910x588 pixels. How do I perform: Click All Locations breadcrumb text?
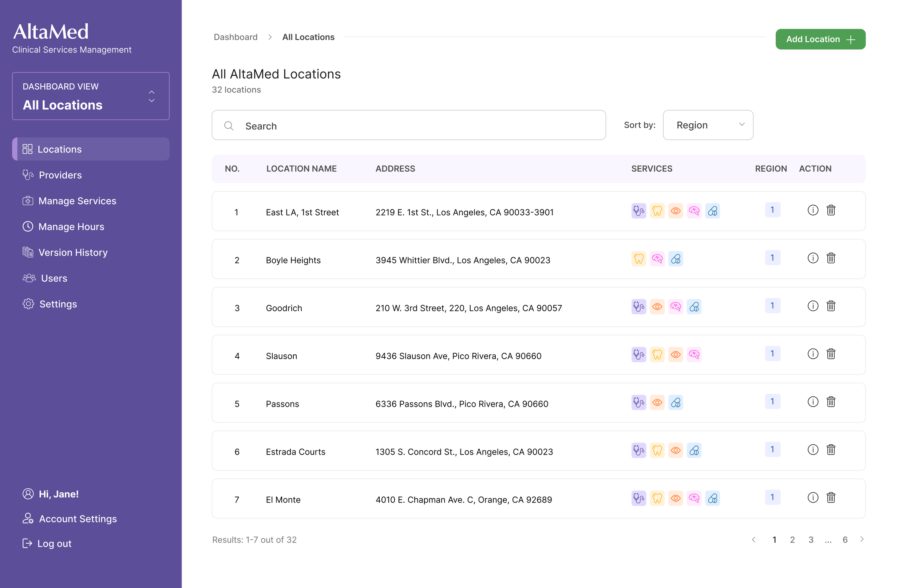pyautogui.click(x=308, y=37)
